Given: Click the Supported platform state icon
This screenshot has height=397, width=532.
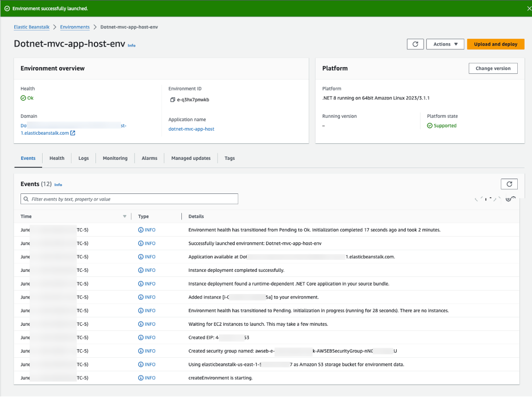Looking at the screenshot, I should pyautogui.click(x=430, y=126).
